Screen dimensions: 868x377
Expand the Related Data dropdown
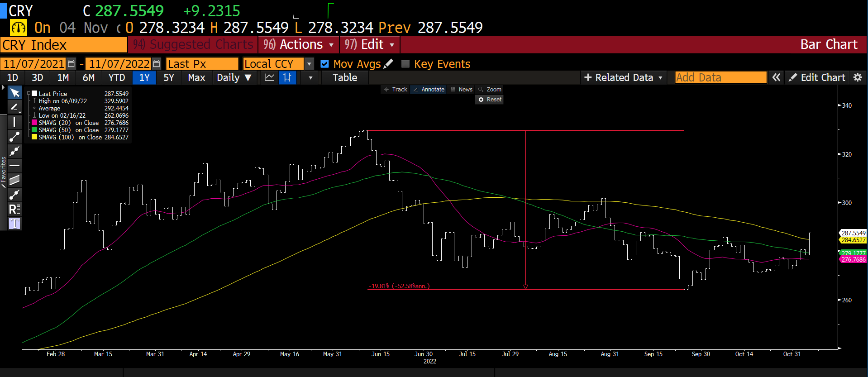click(x=623, y=77)
